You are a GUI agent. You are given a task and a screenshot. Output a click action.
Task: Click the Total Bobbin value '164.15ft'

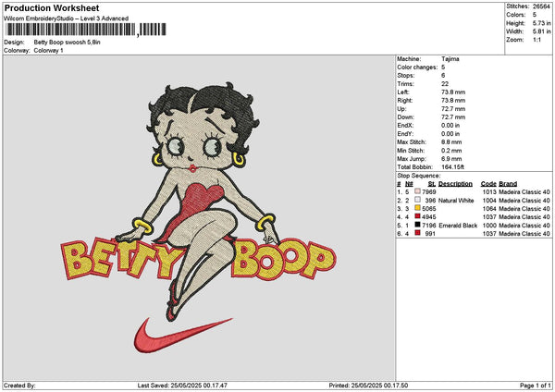tap(452, 167)
